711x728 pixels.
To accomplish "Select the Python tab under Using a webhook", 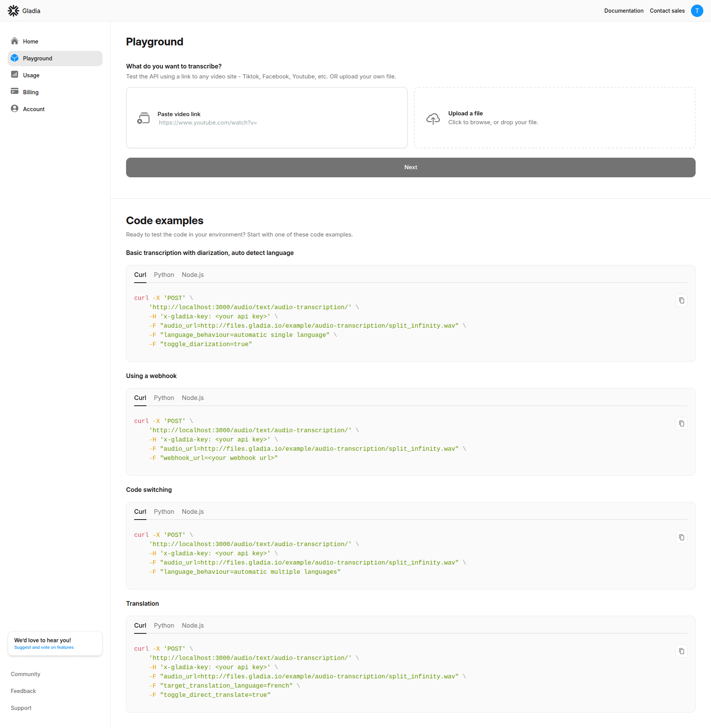I will (x=164, y=398).
